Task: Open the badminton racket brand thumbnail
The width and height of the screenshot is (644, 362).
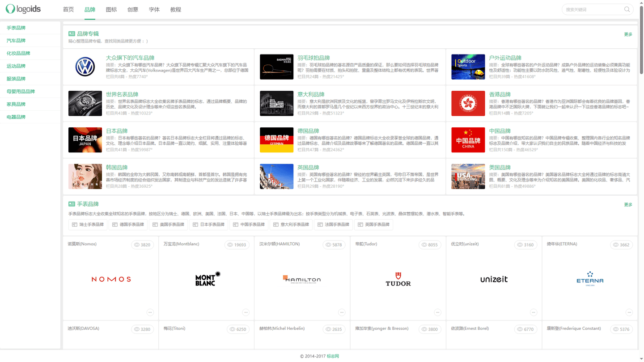Action: click(x=276, y=67)
